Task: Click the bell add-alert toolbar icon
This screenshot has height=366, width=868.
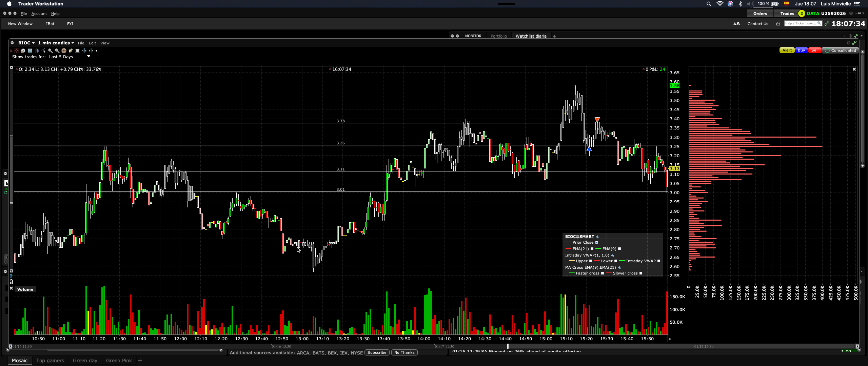Action: [x=71, y=51]
